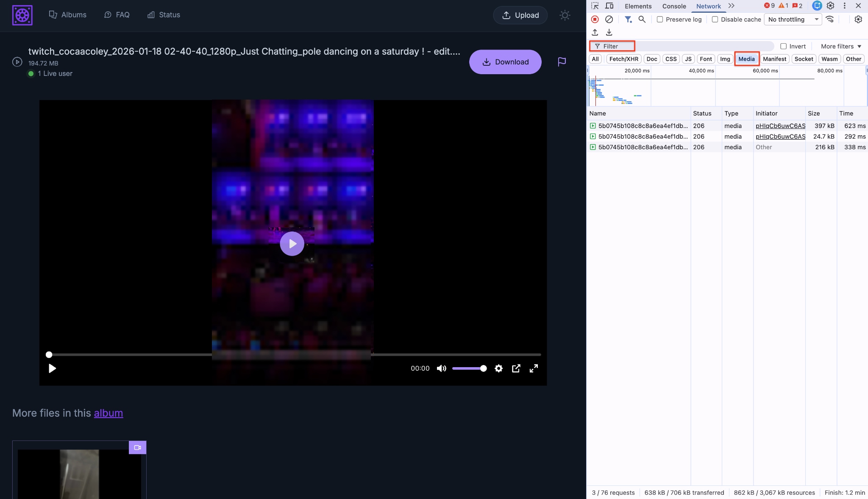The height and width of the screenshot is (499, 868).
Task: Toggle the device toolbar icon
Action: click(x=609, y=6)
